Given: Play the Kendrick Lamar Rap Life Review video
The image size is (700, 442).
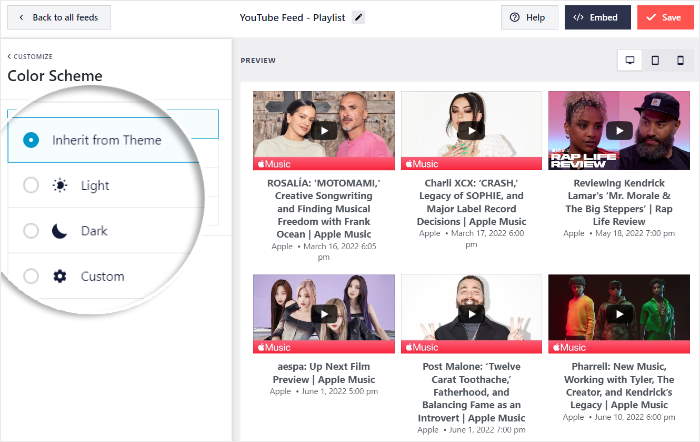Looking at the screenshot, I should (x=619, y=131).
